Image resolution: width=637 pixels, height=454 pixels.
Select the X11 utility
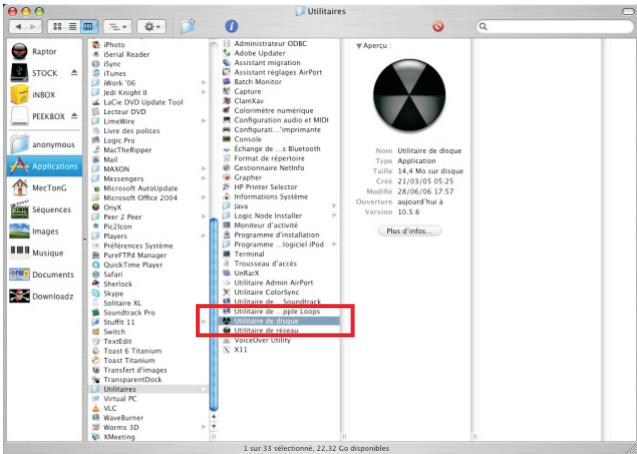(x=280, y=350)
